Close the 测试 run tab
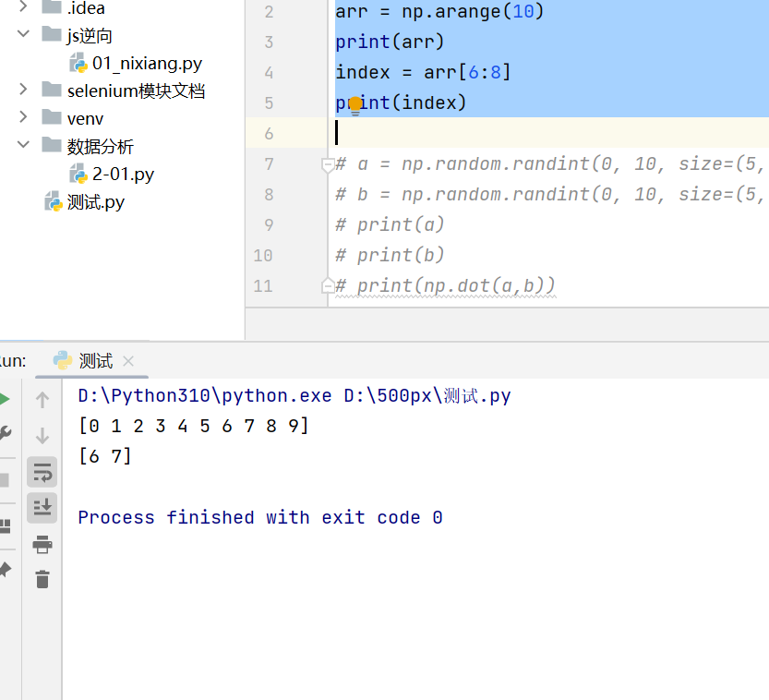The width and height of the screenshot is (769, 700). click(x=128, y=361)
